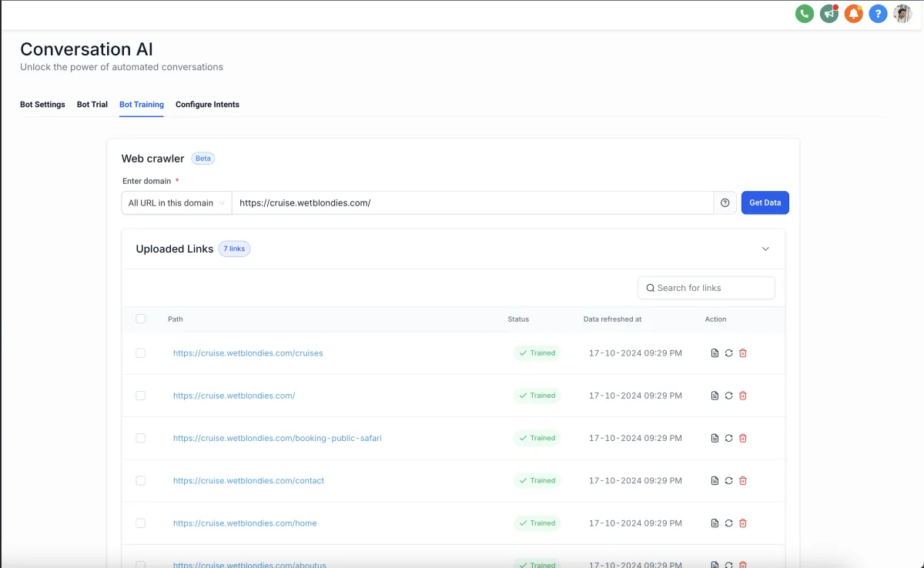Open the cruise.wetblondies.com/contact link
This screenshot has width=924, height=568.
249,480
